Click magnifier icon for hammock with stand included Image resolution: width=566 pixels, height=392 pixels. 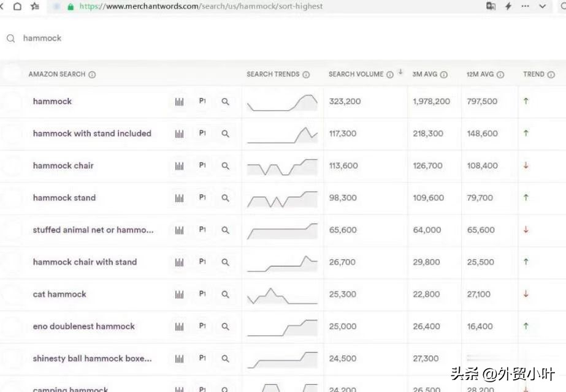pos(225,134)
